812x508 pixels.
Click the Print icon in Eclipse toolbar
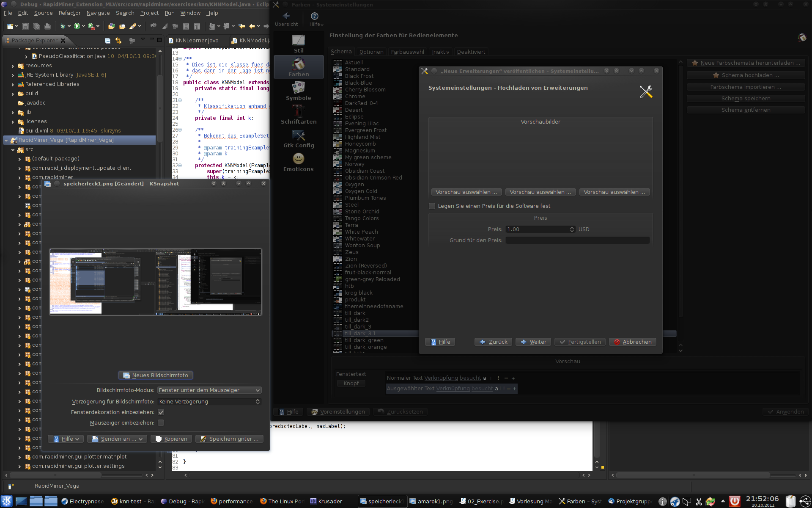click(x=47, y=26)
